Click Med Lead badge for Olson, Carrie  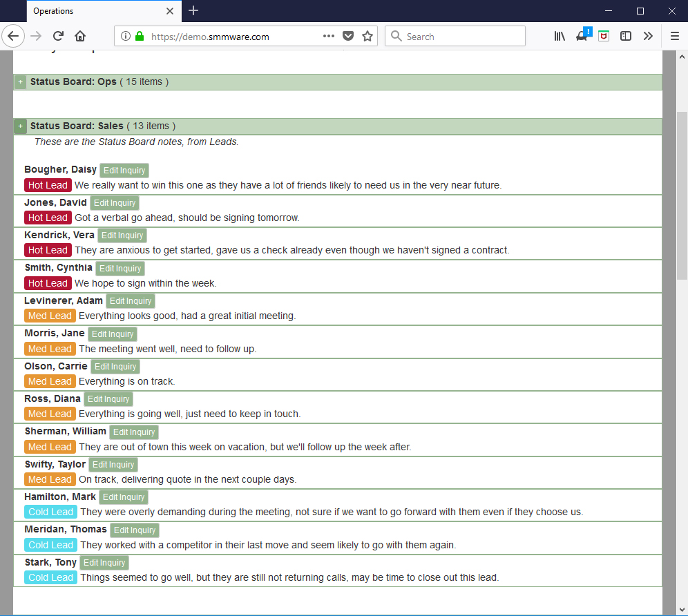point(50,381)
